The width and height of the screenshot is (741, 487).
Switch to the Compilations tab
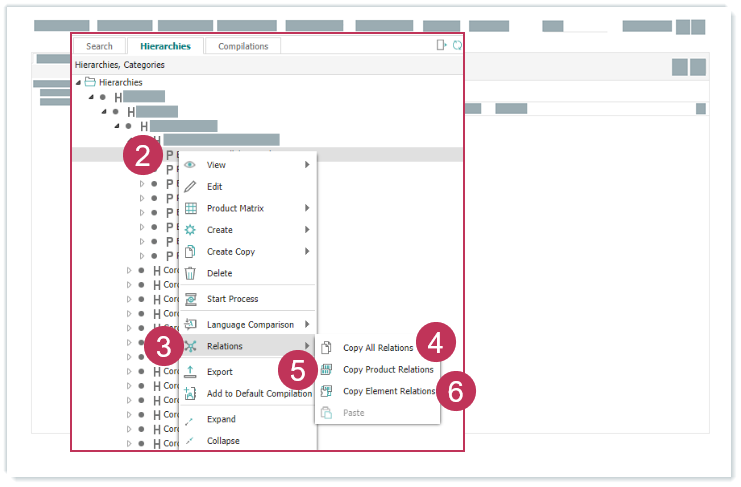243,46
